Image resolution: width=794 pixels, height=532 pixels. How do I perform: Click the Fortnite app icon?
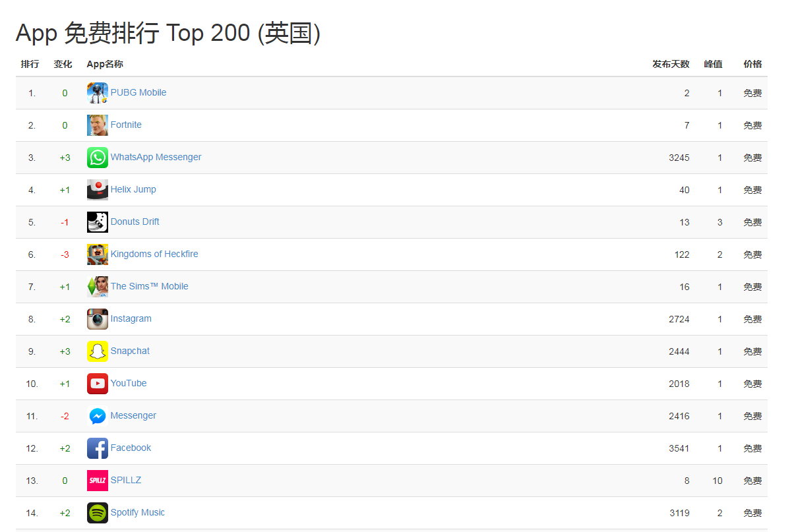coord(98,125)
